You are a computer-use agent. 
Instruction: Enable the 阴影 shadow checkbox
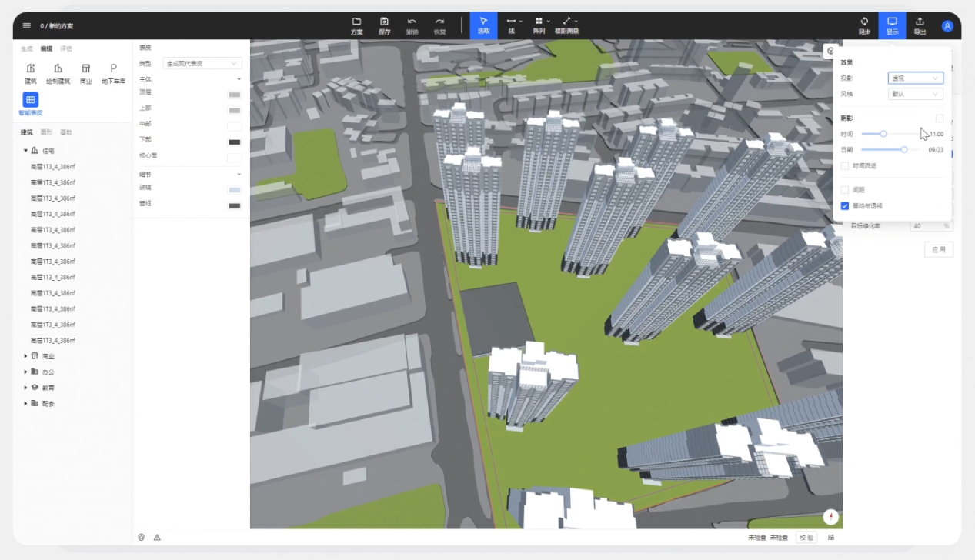[x=939, y=118]
